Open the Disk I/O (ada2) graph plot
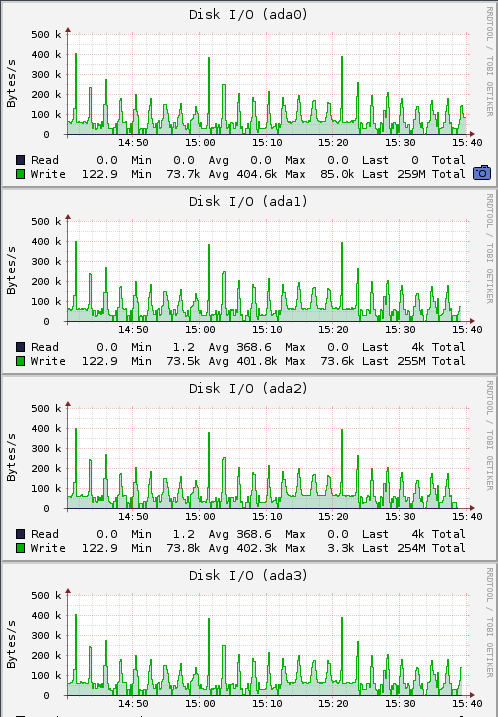498x717 pixels. [268, 458]
